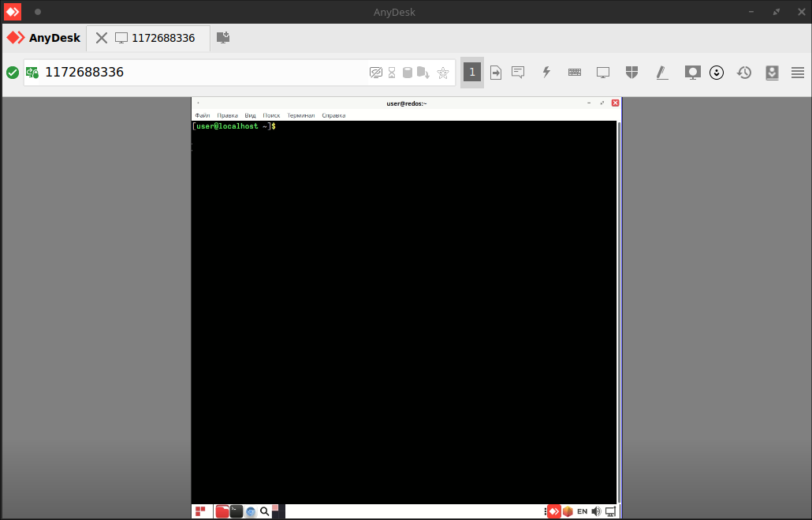Image resolution: width=812 pixels, height=520 pixels.
Task: Click the lightning bolt Actions icon
Action: [546, 73]
